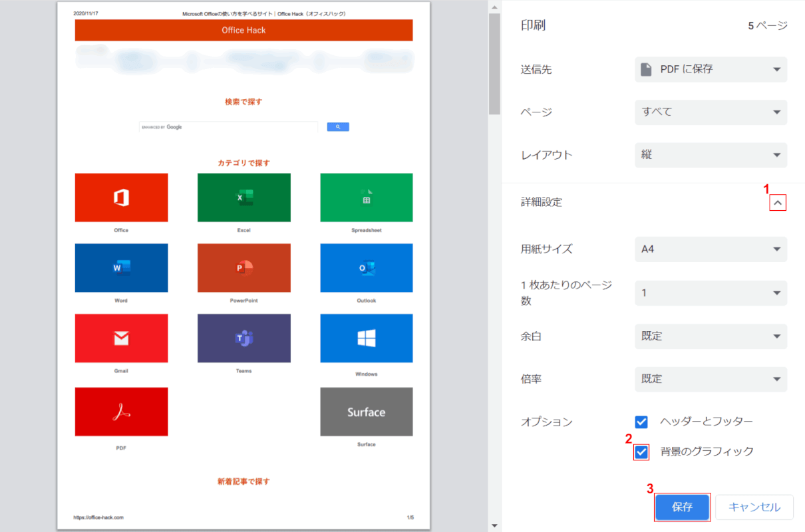This screenshot has width=805, height=532.
Task: Open the 余白 既定 dropdown
Action: (711, 336)
